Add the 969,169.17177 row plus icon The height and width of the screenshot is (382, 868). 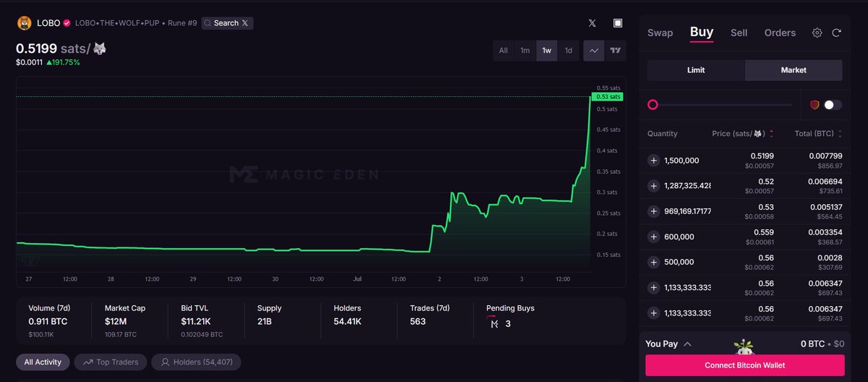click(654, 211)
